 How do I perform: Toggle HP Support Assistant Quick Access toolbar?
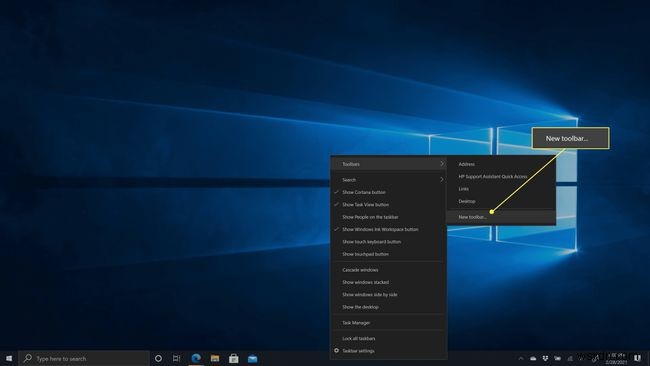[501, 177]
